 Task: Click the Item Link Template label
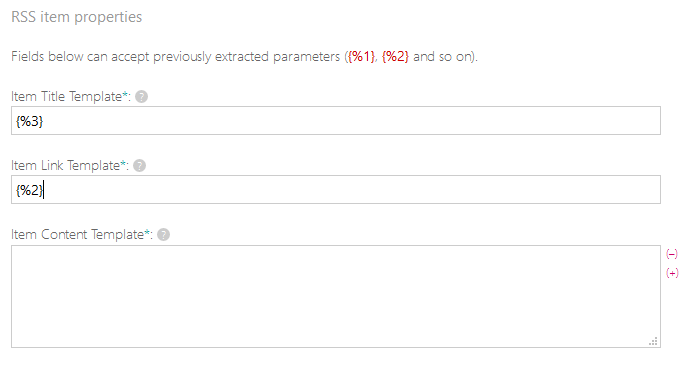tap(65, 166)
